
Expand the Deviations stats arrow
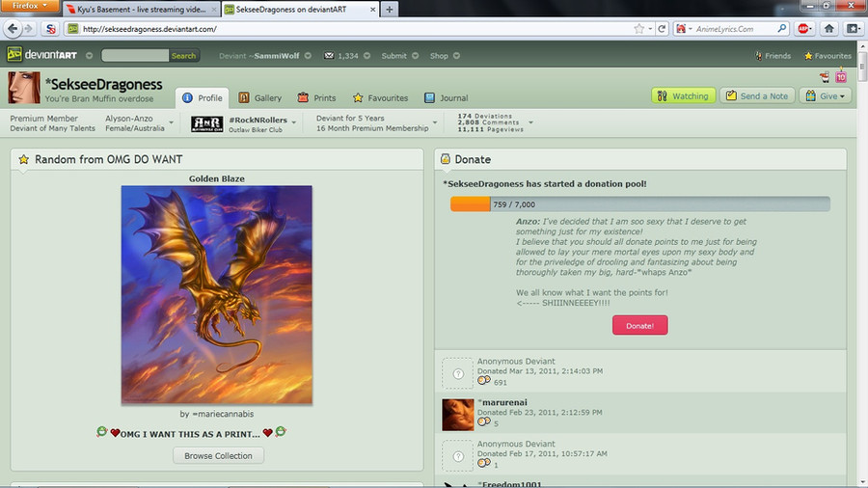[530, 122]
